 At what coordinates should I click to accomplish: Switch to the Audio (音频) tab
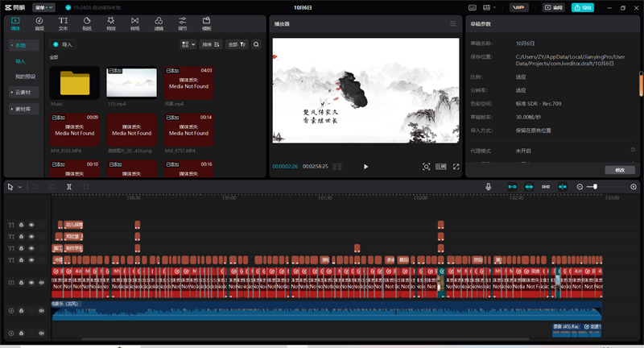point(39,23)
